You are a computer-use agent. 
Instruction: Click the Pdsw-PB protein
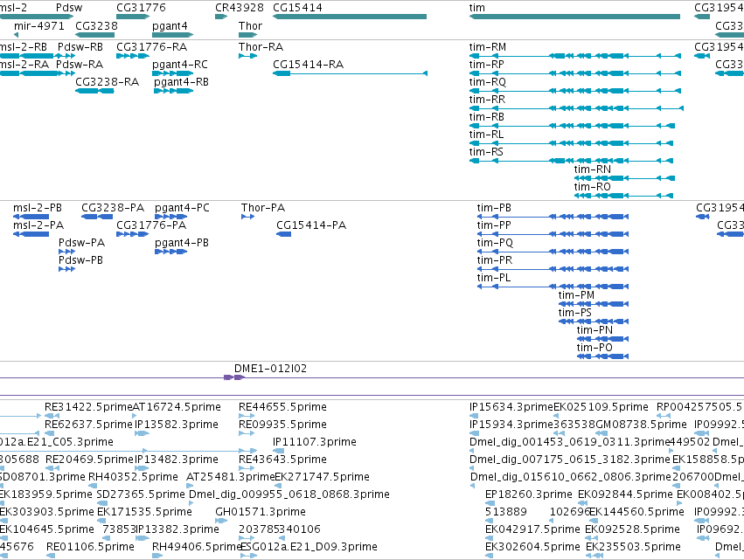67,269
